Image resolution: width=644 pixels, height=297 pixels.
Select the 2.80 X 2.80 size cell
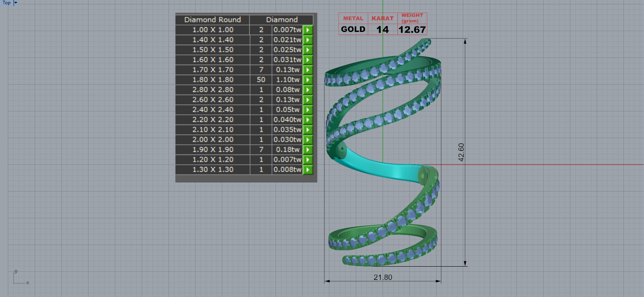tap(212, 90)
